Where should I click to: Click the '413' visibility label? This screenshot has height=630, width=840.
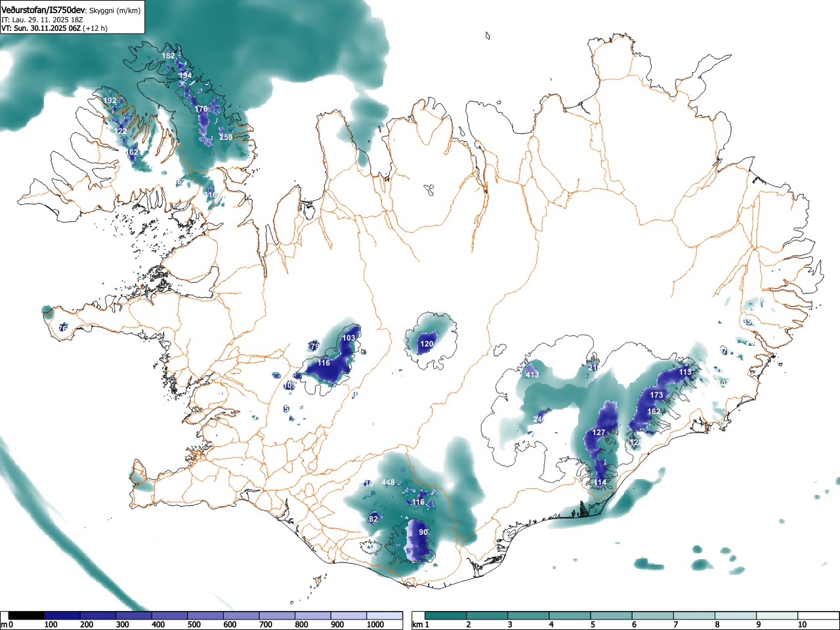(x=532, y=375)
